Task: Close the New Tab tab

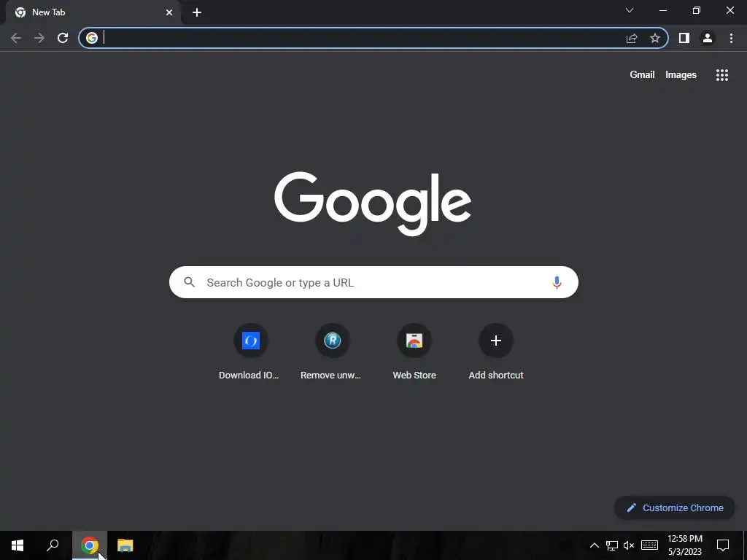Action: 169,12
